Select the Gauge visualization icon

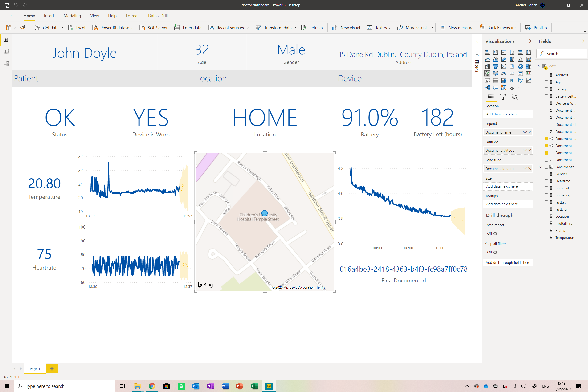pos(503,73)
